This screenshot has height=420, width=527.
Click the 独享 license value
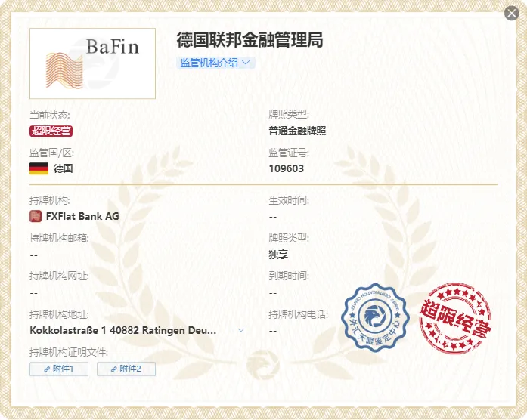pos(278,255)
